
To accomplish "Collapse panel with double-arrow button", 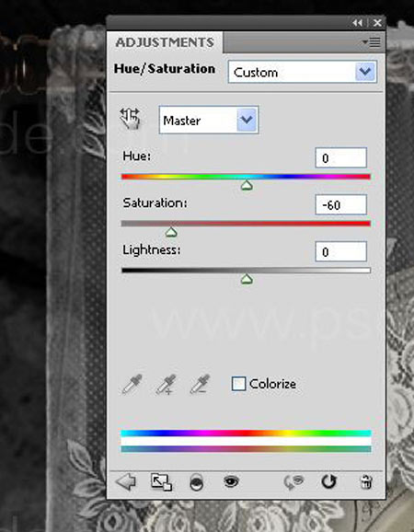I will [357, 23].
